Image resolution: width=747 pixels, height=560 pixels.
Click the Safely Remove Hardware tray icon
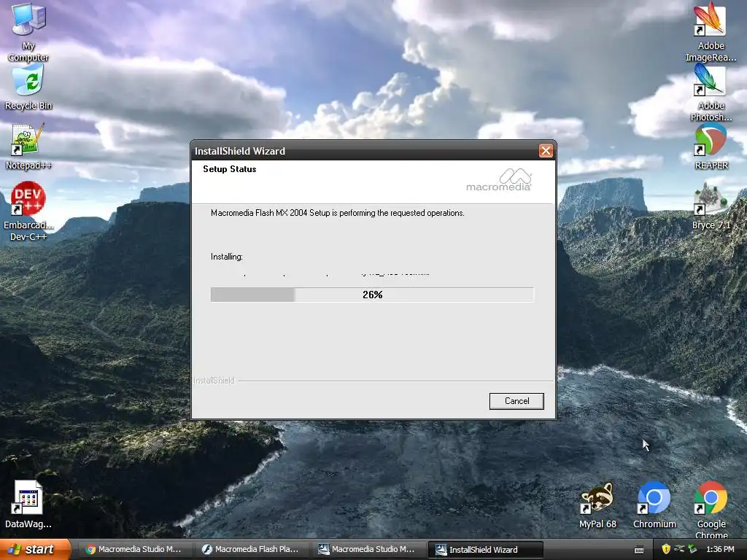[x=679, y=549]
